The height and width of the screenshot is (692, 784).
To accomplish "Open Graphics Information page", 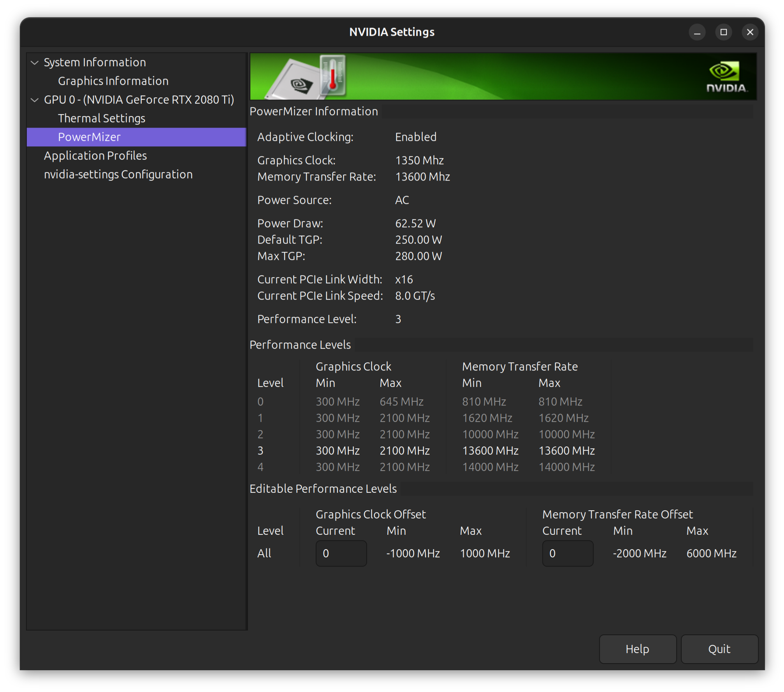I will (x=113, y=81).
